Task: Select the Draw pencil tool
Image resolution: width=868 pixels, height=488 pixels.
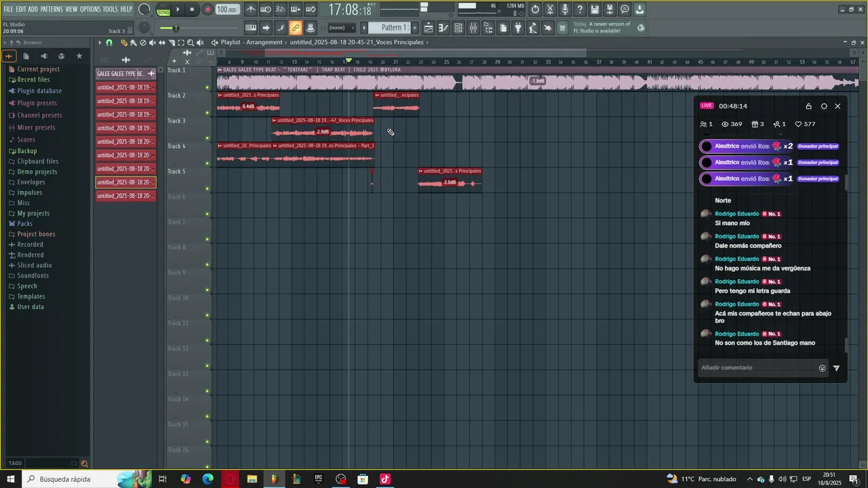Action: [124, 42]
